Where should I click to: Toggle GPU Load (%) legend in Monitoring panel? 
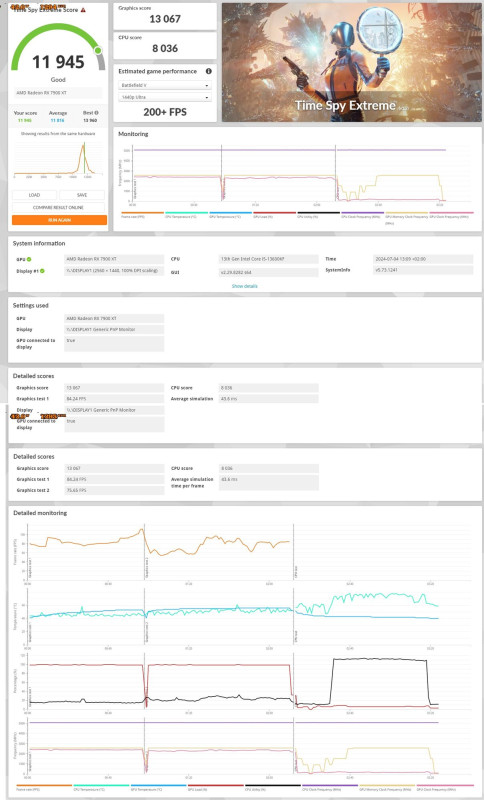click(x=274, y=215)
